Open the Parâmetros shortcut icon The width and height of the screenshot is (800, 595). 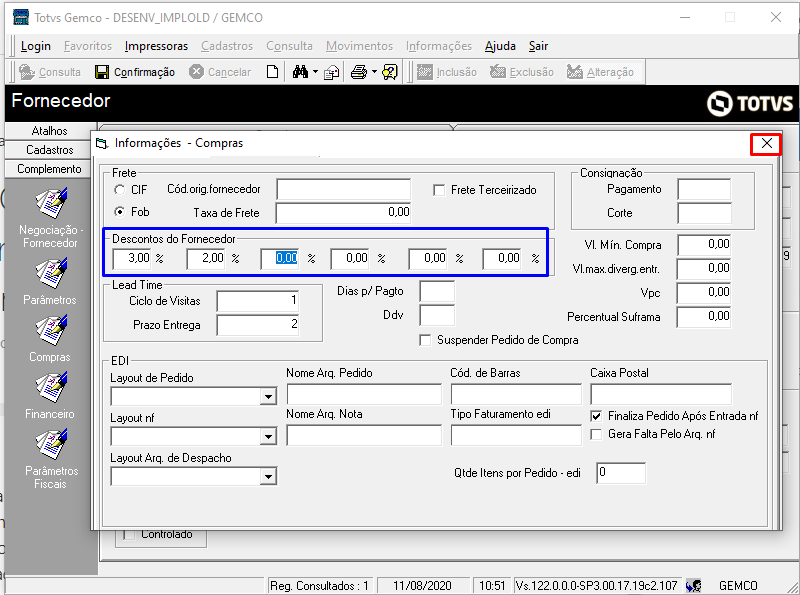[52, 273]
